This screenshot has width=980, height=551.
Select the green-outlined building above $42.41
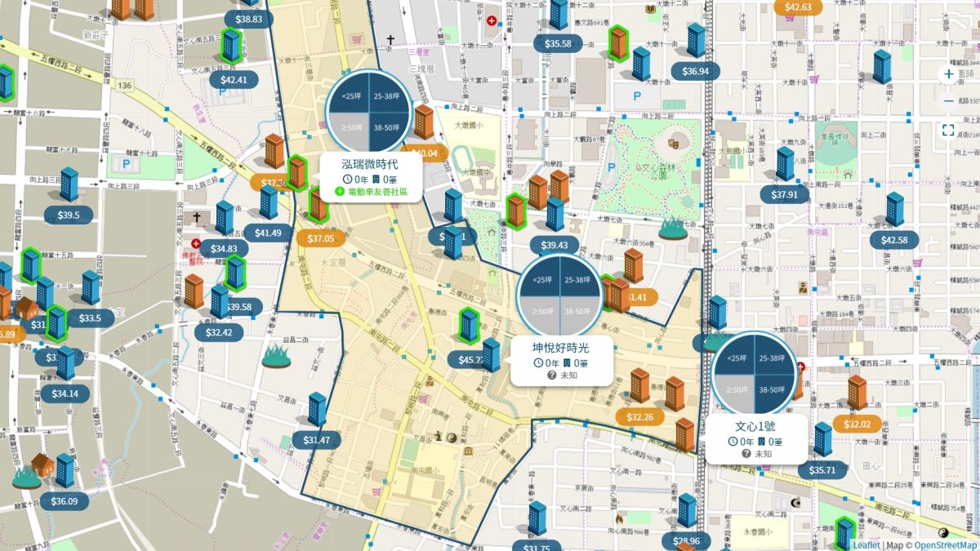click(x=232, y=47)
